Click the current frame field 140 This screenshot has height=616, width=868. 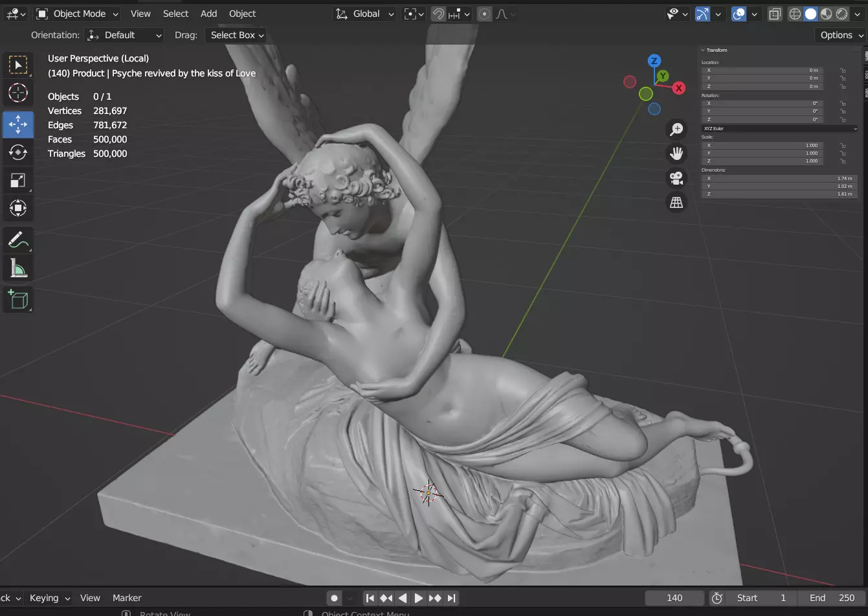coord(674,598)
